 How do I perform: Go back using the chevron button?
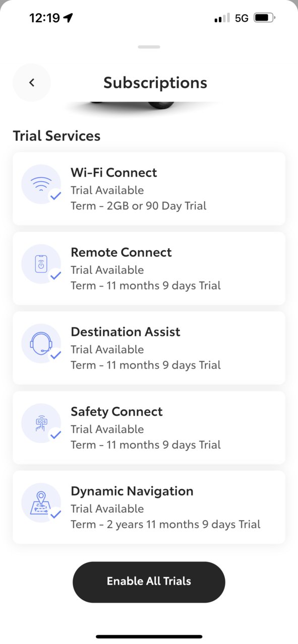click(x=32, y=83)
